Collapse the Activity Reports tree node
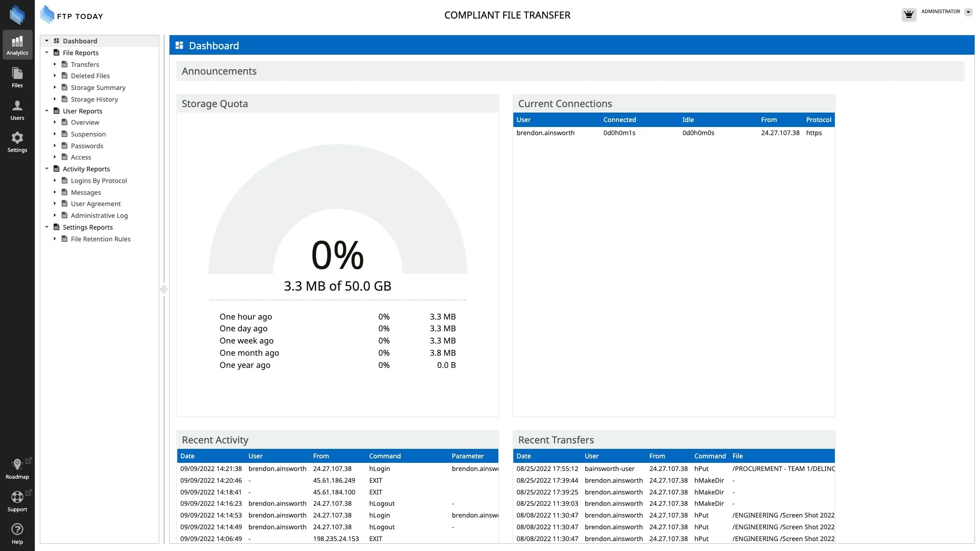This screenshot has height=551, width=980. (47, 169)
